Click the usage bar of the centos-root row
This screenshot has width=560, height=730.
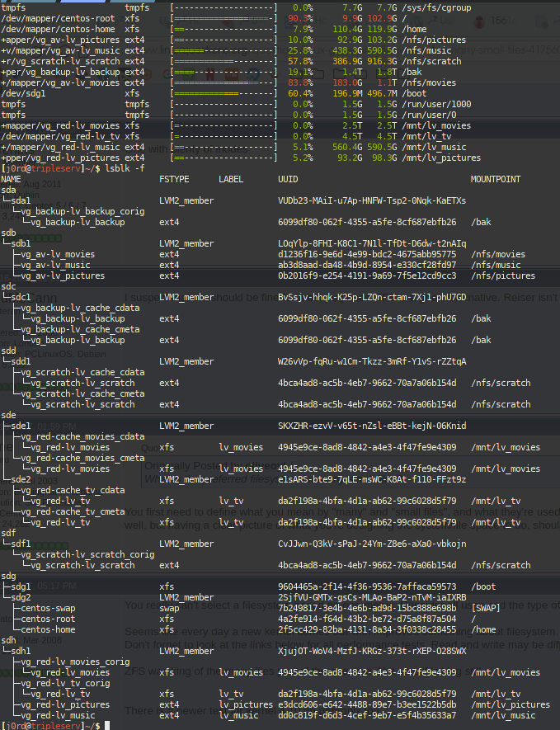224,19
